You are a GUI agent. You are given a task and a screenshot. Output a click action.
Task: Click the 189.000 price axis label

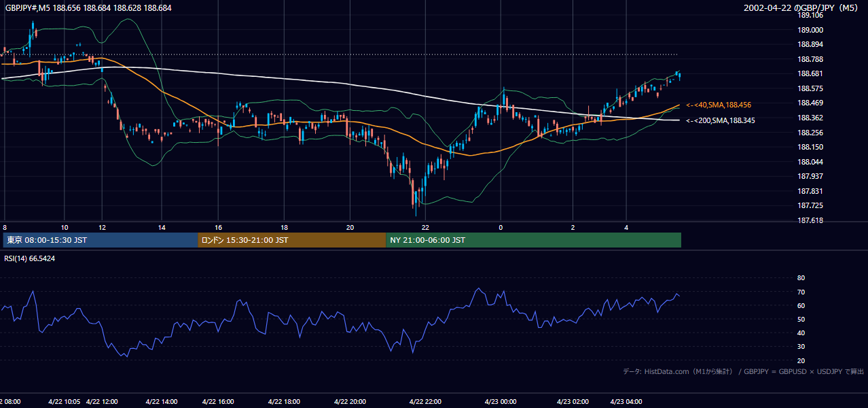pos(810,30)
